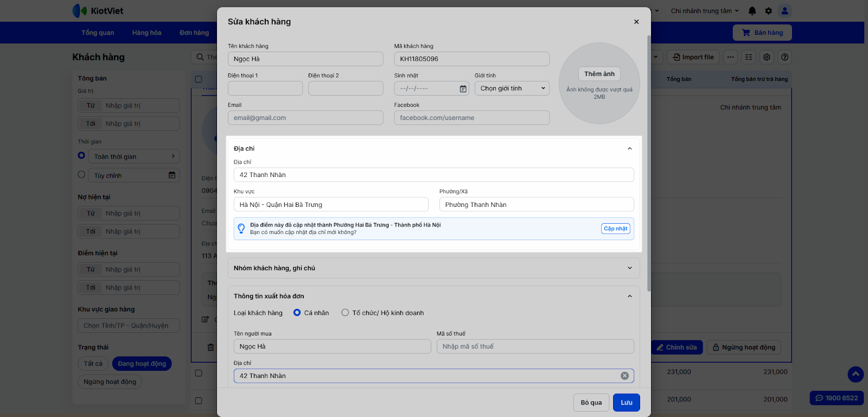
Task: Click the Tên khách hàng input field
Action: (x=305, y=59)
